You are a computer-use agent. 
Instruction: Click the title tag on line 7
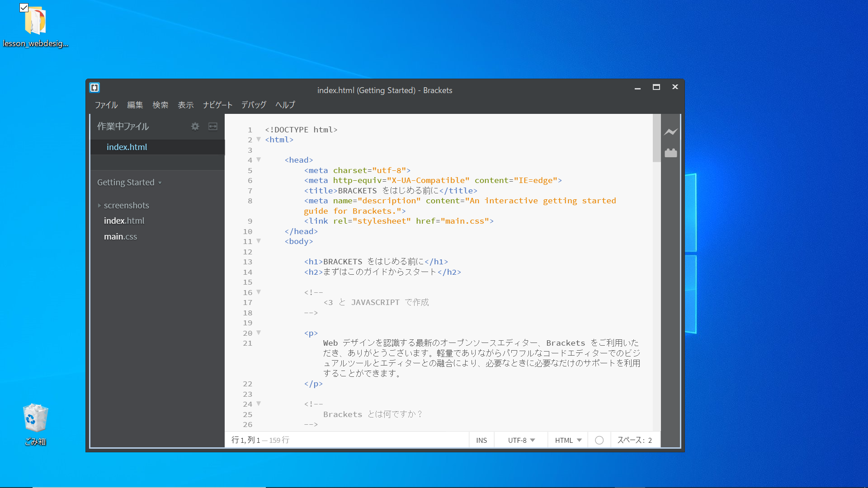pos(391,191)
